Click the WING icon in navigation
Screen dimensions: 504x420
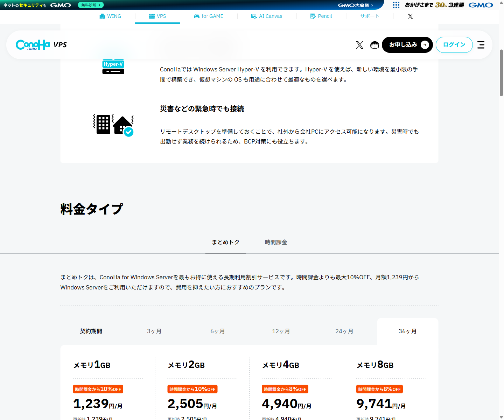(102, 16)
